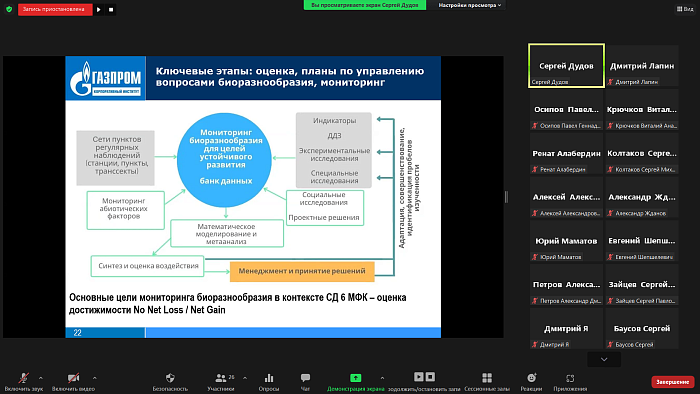700x394 pixels.
Task: Stop recording with top square button
Action: click(111, 9)
